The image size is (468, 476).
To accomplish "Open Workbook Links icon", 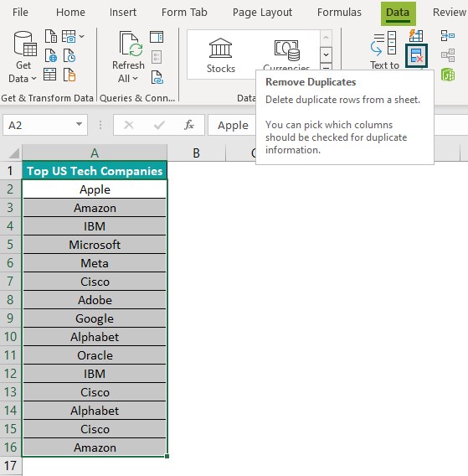I will (157, 77).
